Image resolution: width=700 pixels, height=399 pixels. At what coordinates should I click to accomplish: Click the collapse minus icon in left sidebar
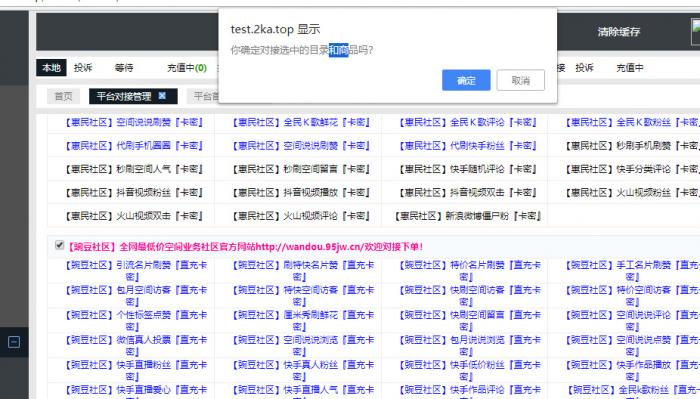pos(14,342)
